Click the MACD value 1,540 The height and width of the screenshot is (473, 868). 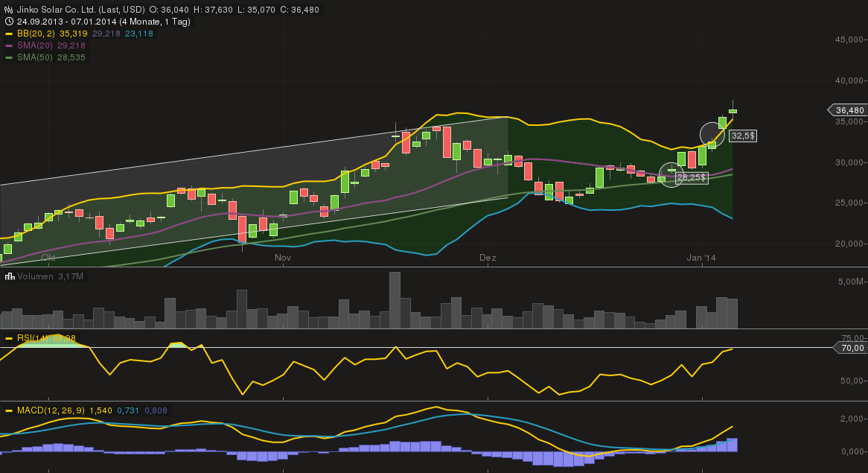coord(100,411)
